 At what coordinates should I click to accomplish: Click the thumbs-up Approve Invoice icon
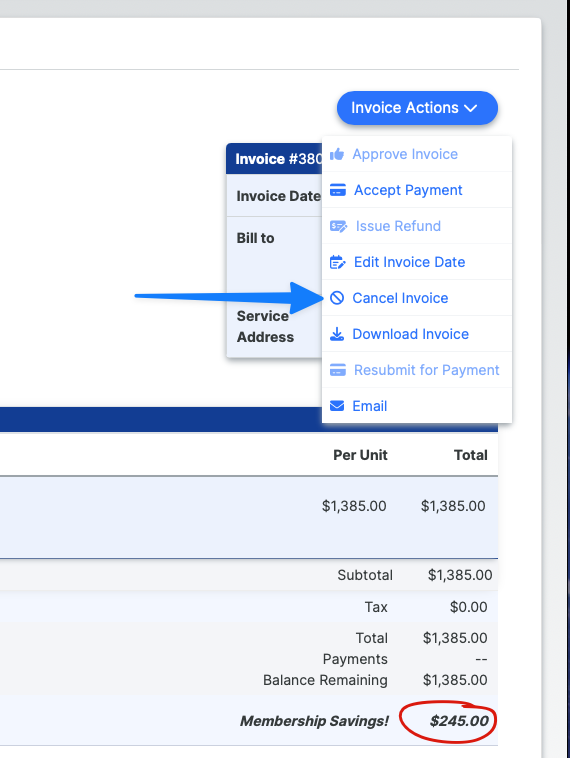point(337,154)
